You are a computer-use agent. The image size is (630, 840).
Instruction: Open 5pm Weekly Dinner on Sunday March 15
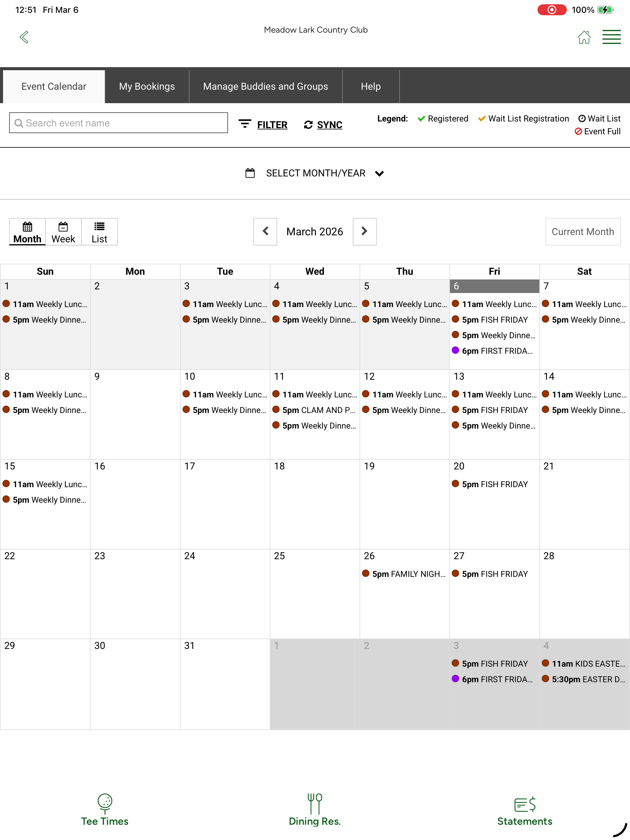(x=45, y=500)
